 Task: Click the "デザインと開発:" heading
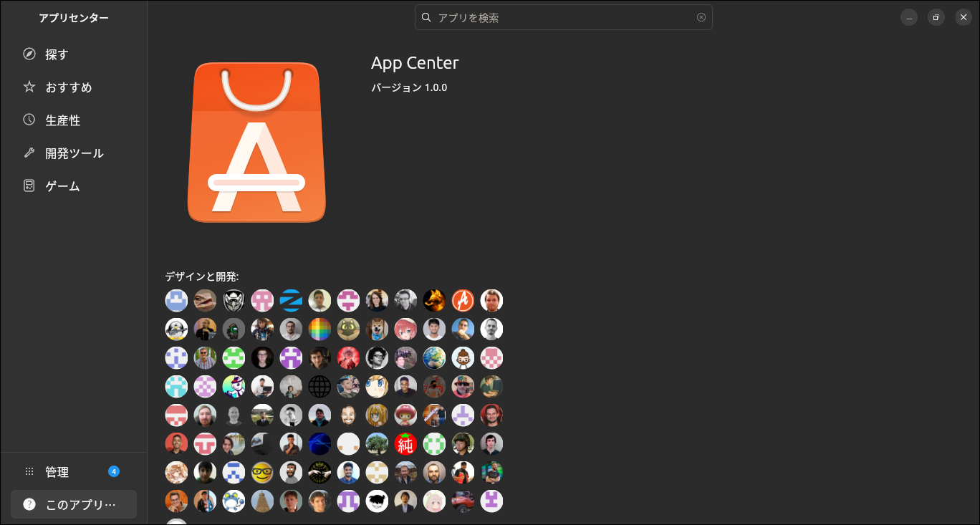click(202, 276)
